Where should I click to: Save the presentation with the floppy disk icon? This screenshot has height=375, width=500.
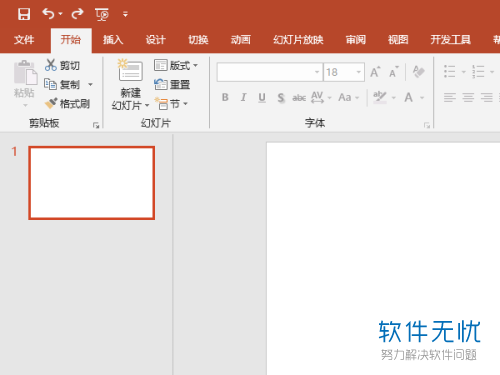pos(24,14)
